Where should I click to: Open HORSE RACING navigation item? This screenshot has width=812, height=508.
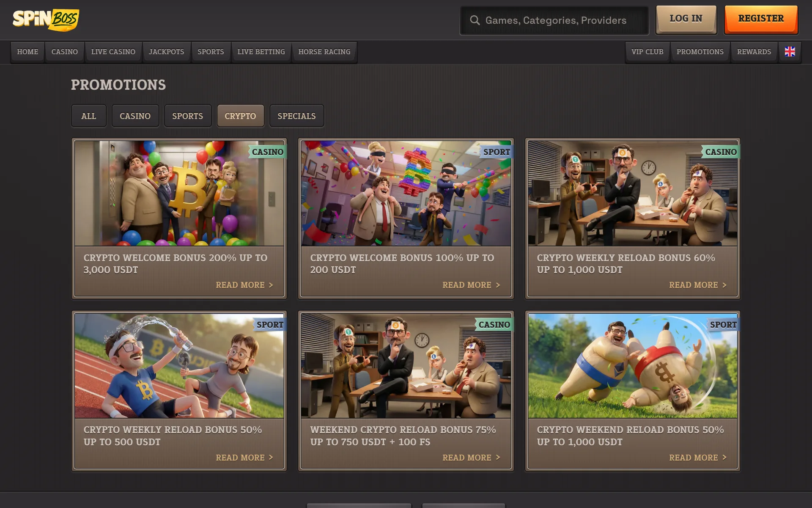click(x=324, y=52)
